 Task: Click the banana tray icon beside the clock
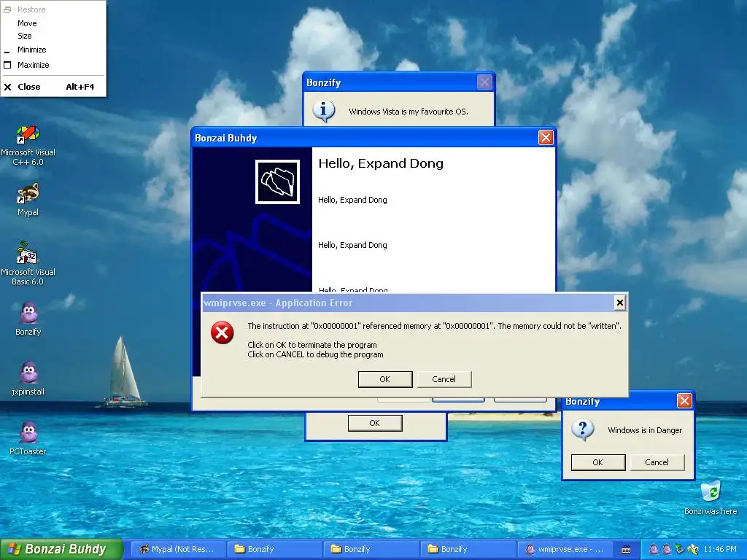tap(693, 550)
